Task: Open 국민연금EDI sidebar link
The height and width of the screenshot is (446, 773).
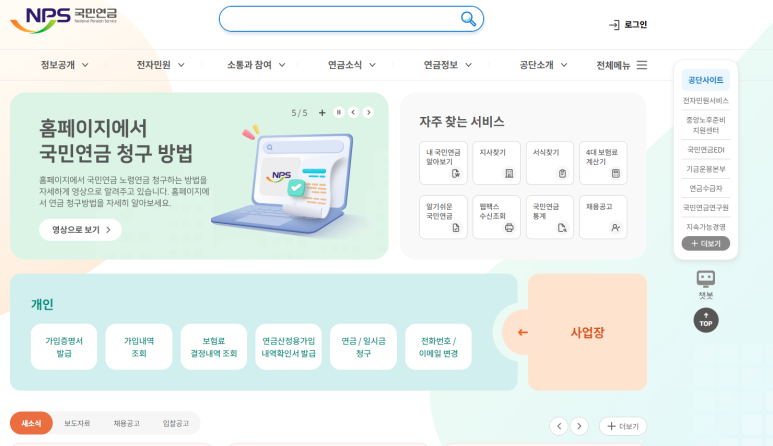Action: pos(705,150)
